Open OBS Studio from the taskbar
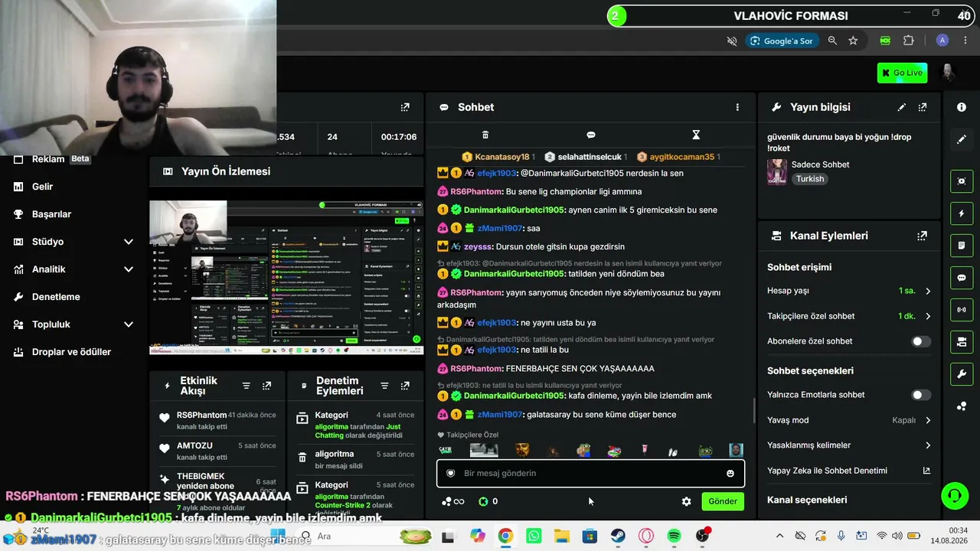The width and height of the screenshot is (980, 551). 702,536
